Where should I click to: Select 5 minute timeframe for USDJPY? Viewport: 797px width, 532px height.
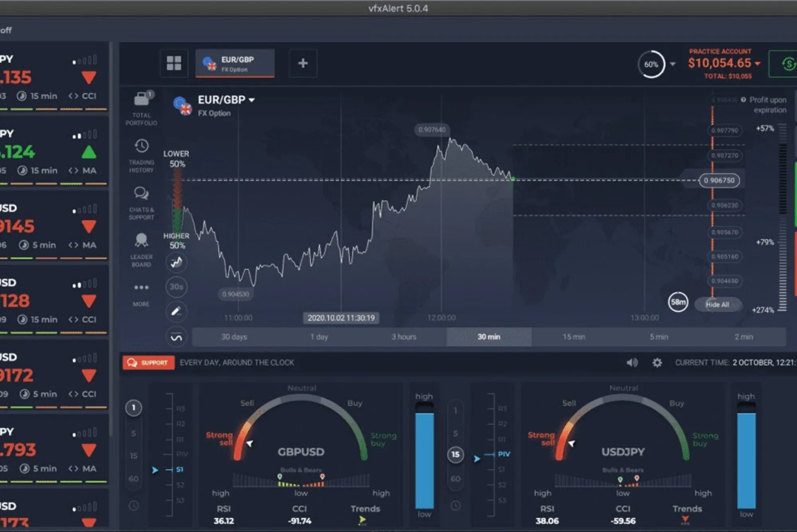[x=455, y=433]
